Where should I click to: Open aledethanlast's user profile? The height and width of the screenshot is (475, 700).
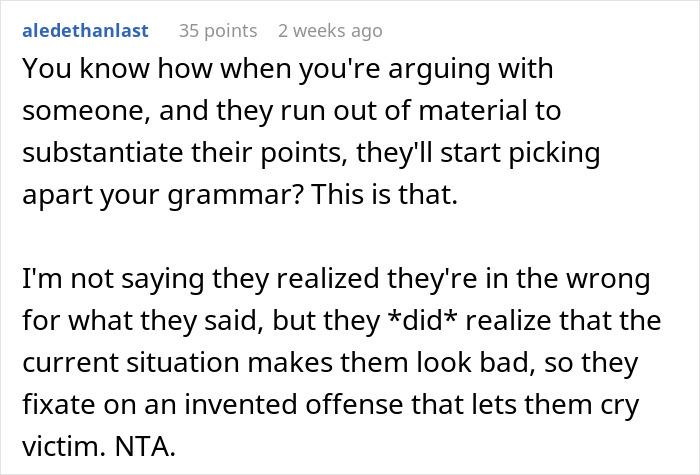click(x=84, y=31)
